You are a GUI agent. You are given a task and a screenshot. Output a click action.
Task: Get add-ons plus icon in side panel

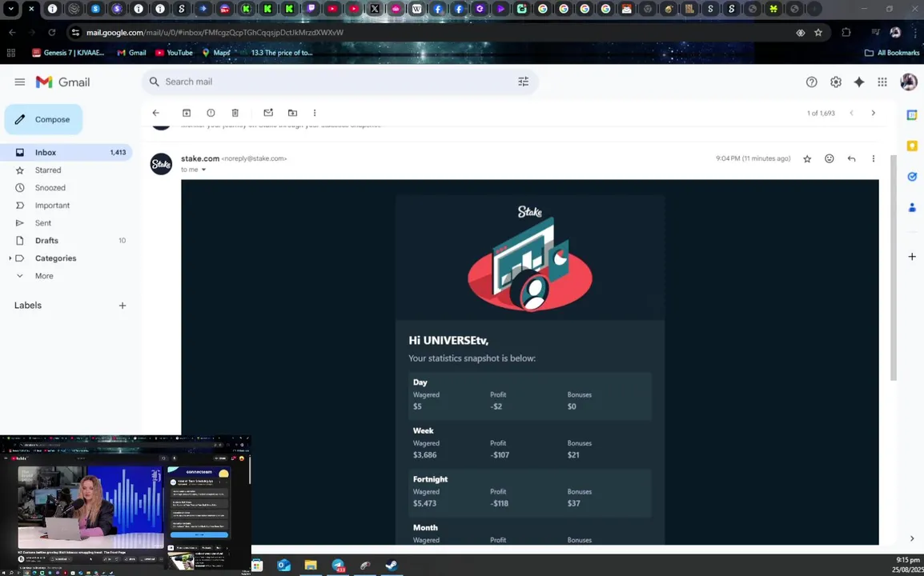912,257
